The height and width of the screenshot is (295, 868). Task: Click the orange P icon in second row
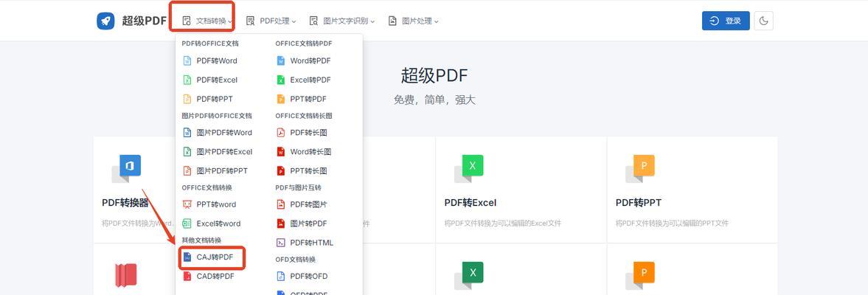(x=640, y=275)
